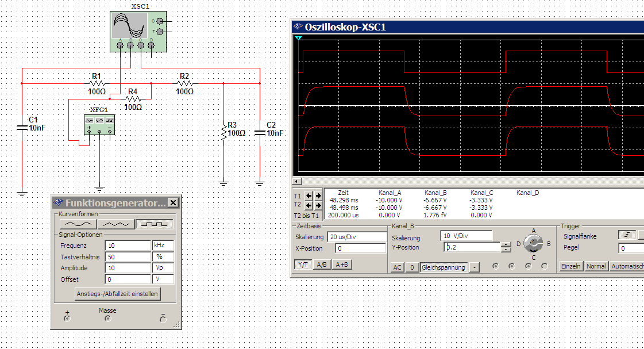Image resolution: width=644 pixels, height=349 pixels.
Task: Set trigger mode to Einzeln
Action: (571, 266)
